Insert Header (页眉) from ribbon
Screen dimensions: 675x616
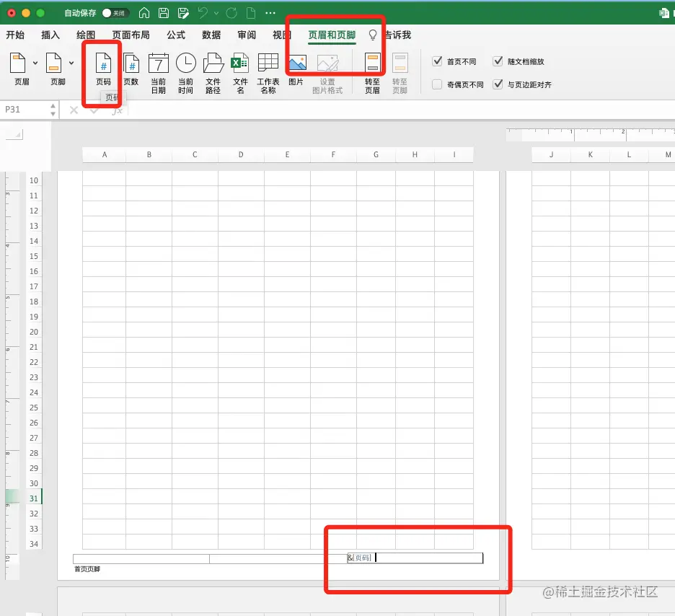tap(18, 69)
